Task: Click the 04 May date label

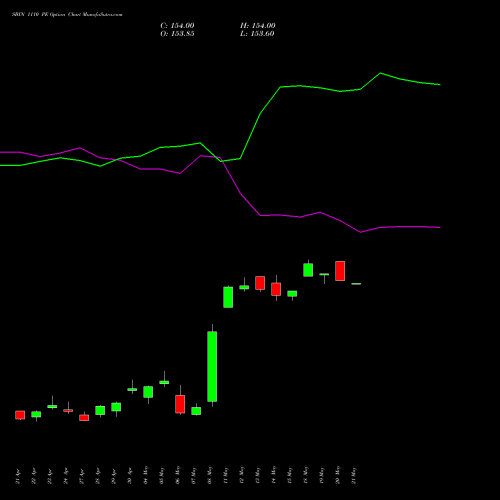Action: 146,475
